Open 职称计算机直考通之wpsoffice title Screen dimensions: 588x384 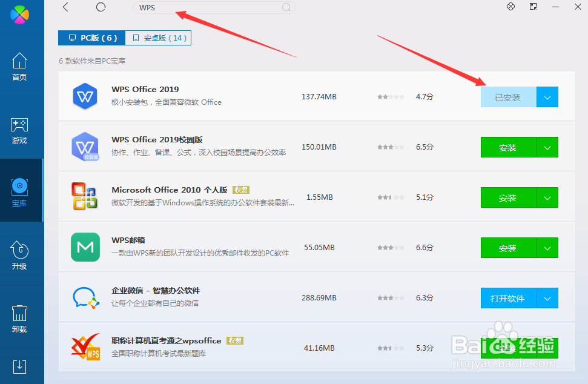coord(166,340)
